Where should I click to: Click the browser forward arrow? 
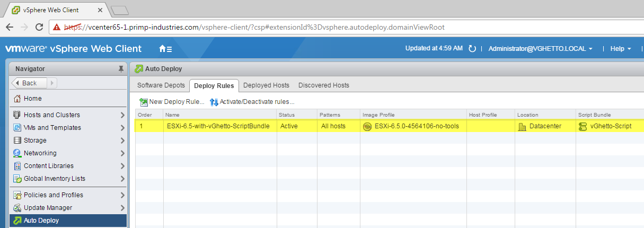tap(24, 27)
